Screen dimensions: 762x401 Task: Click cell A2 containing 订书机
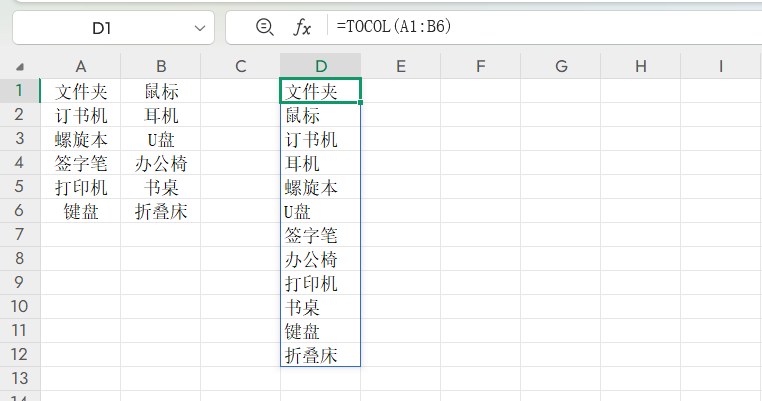(81, 115)
